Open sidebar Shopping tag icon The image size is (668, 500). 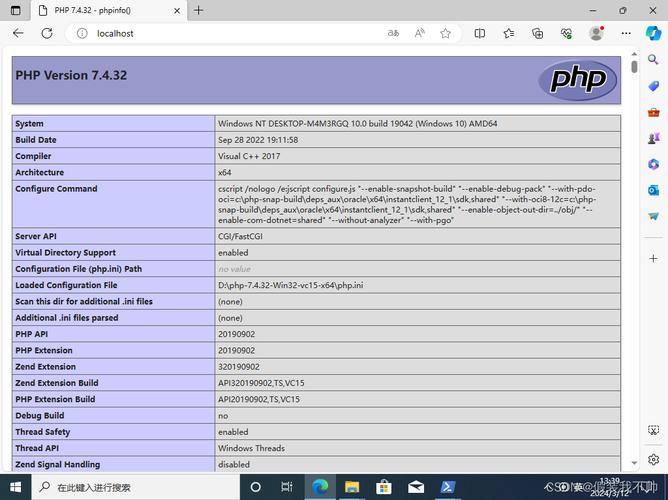654,86
